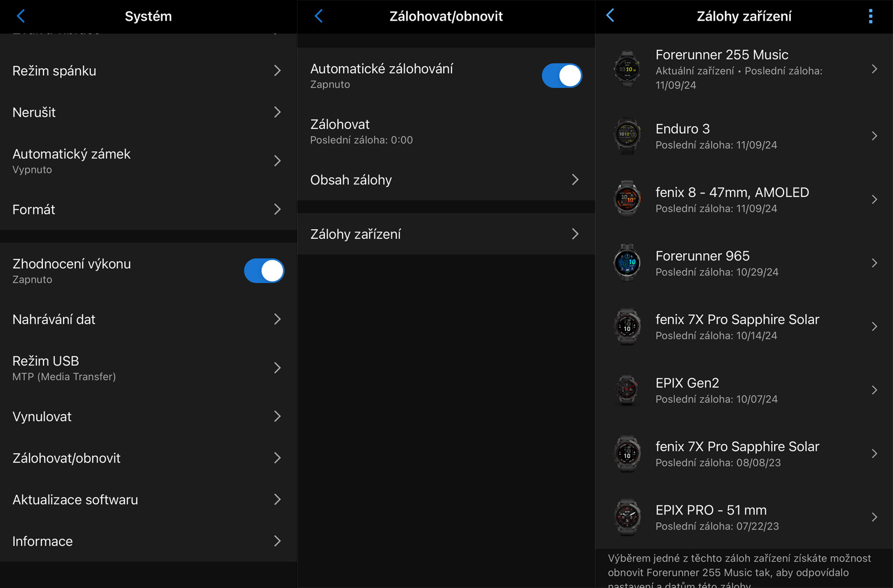The width and height of the screenshot is (893, 588).
Task: Expand Režim USB chevron
Action: [277, 368]
